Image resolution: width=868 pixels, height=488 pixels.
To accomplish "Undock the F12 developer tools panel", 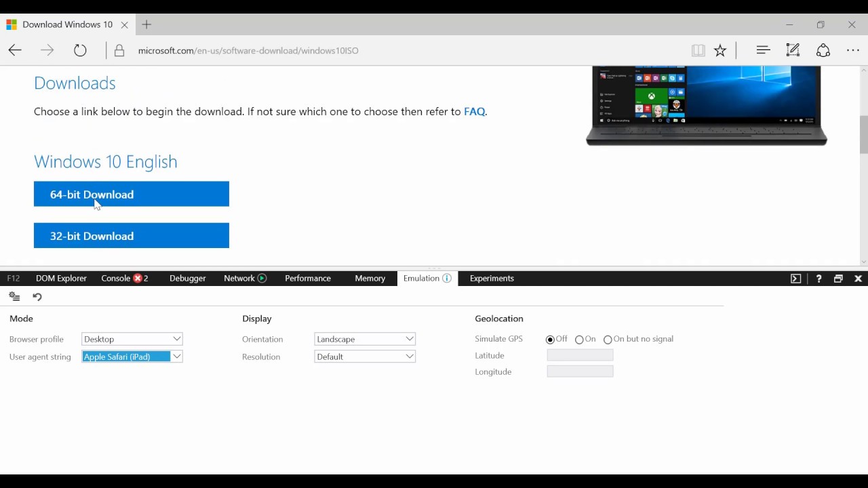I will pos(838,279).
